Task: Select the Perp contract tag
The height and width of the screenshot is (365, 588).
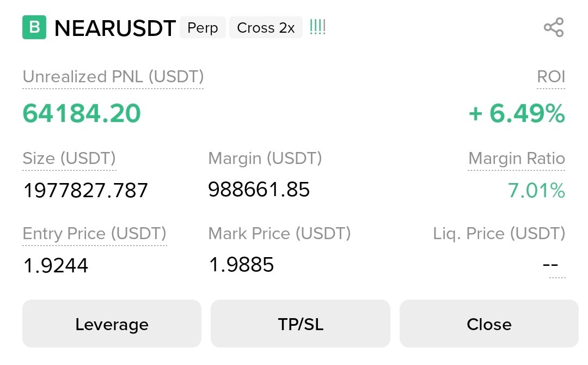Action: point(203,27)
